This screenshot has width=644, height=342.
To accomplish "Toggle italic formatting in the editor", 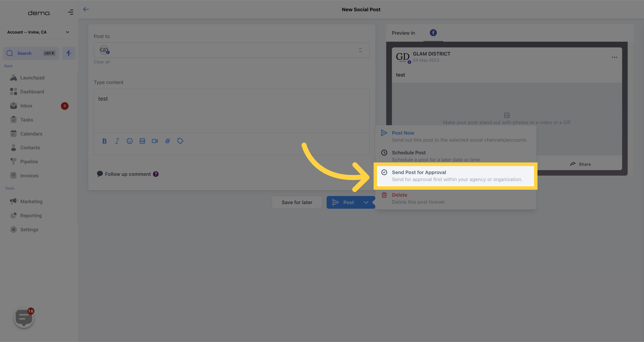I will (117, 141).
